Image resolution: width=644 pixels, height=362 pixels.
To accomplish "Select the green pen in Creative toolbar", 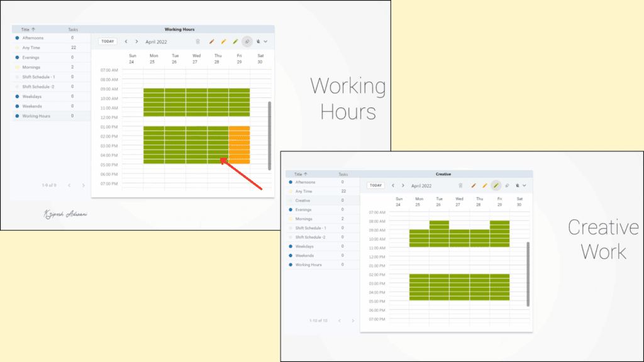I will point(496,185).
